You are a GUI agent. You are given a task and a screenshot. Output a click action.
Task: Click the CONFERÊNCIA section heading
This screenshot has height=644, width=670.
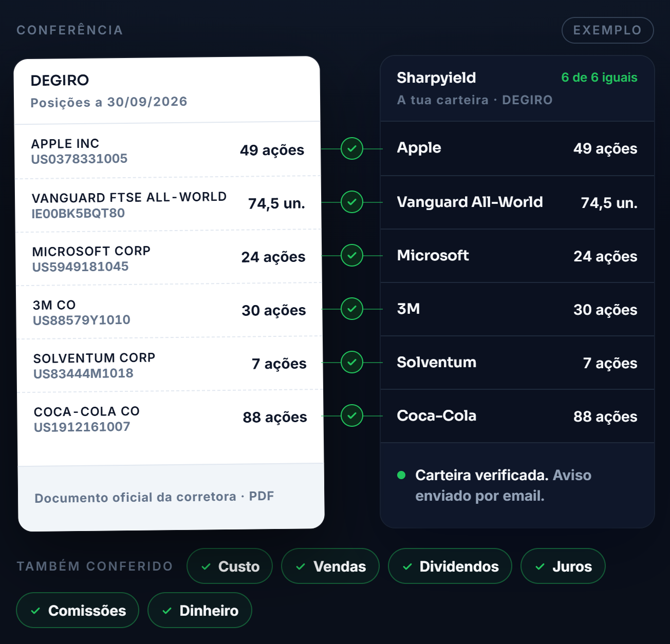pos(70,30)
